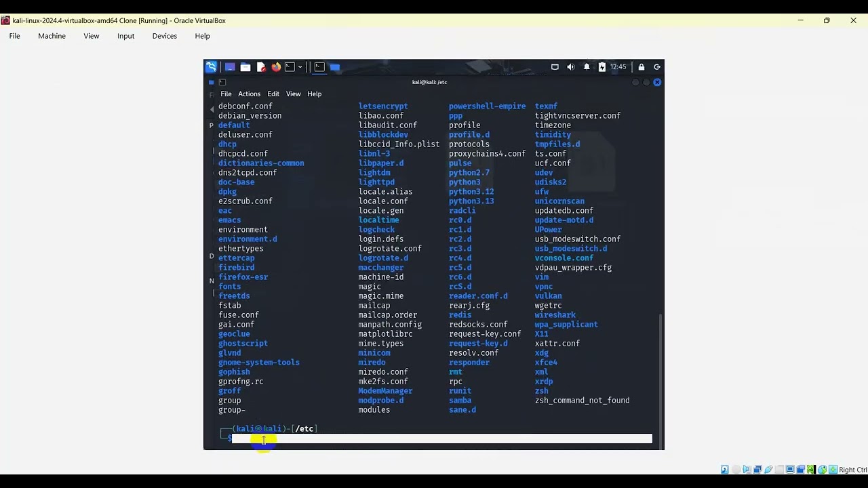Image resolution: width=868 pixels, height=488 pixels.
Task: Click the powershell-empire directory name
Action: click(487, 106)
